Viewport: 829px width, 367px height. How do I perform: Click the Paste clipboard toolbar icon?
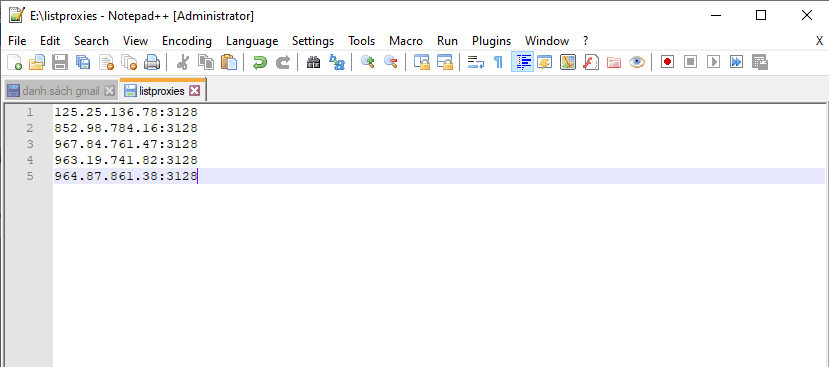[x=229, y=62]
